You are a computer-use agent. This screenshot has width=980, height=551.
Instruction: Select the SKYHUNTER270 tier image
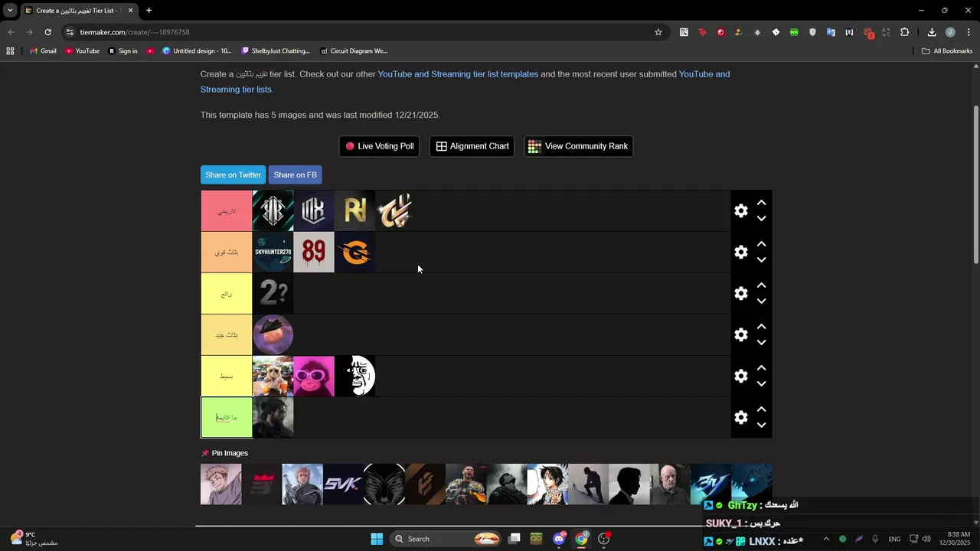273,252
